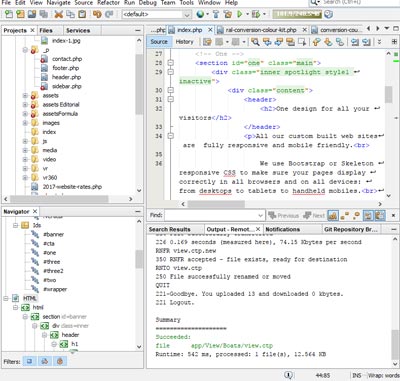Toggle first Navigator filter button
Image resolution: width=400 pixels, height=381 pixels.
pos(29,361)
